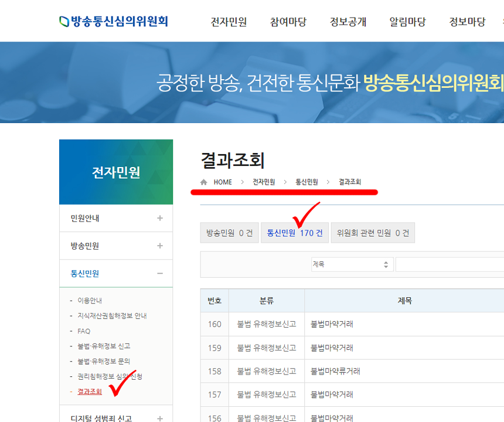The height and width of the screenshot is (422, 504).
Task: Click 통신민원 in the breadcrumb
Action: coord(307,182)
